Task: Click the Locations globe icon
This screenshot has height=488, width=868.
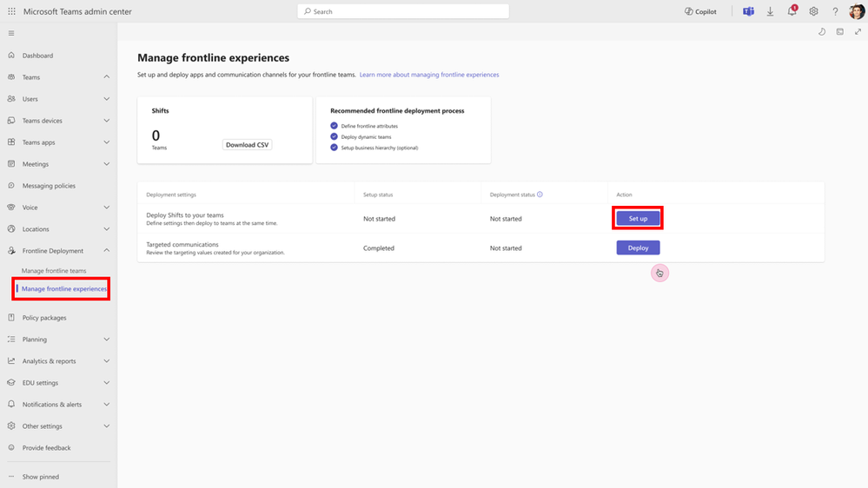Action: coord(11,228)
